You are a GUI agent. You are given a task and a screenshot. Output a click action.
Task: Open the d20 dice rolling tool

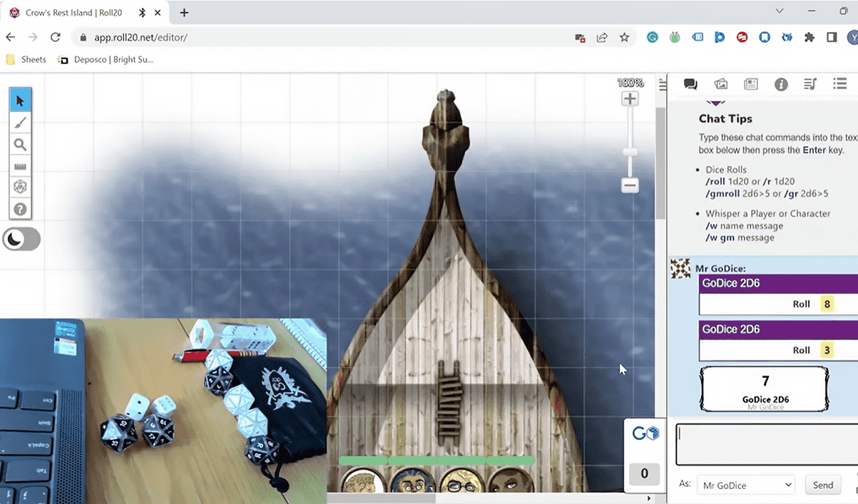click(20, 187)
